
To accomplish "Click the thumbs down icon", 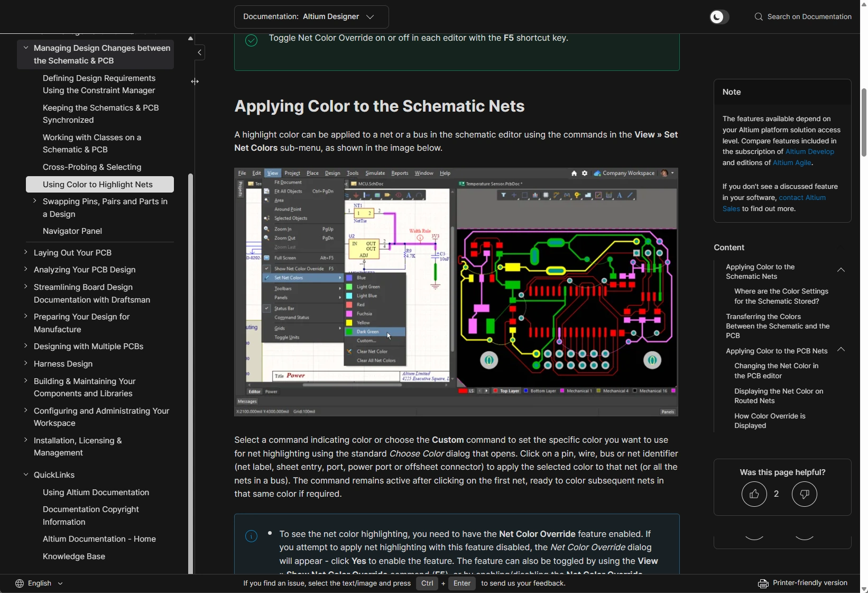I will pos(804,494).
